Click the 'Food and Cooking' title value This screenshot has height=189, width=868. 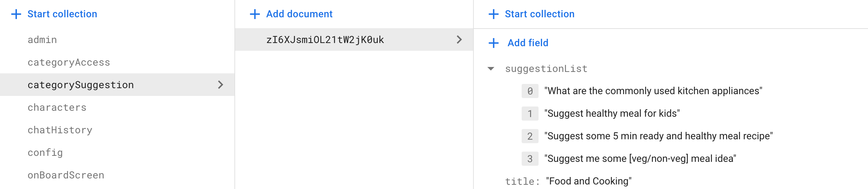(589, 181)
